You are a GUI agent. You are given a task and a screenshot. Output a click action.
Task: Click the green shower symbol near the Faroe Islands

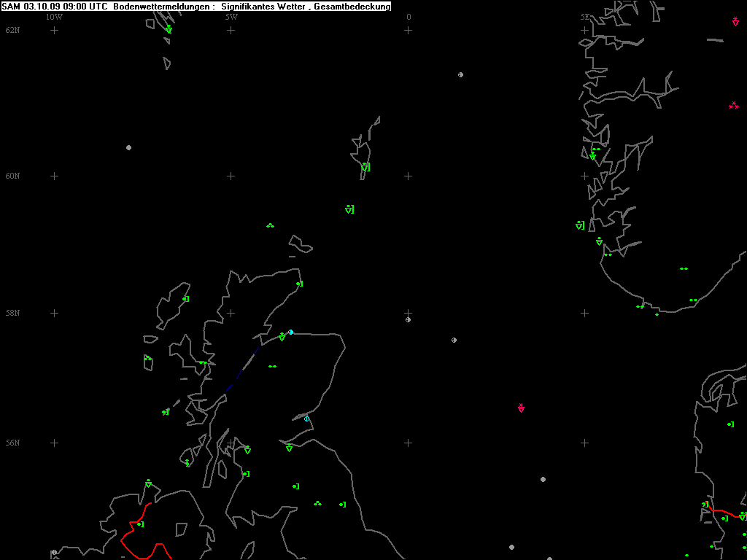[169, 29]
